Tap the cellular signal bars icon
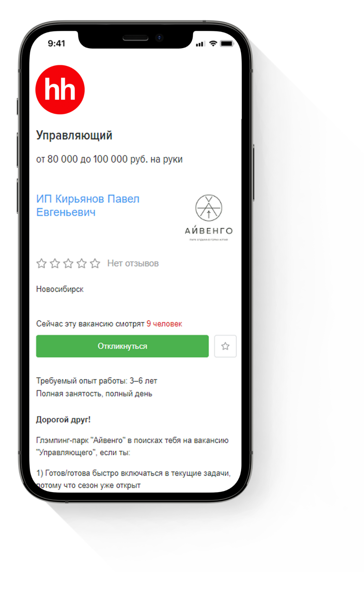The width and height of the screenshot is (364, 604). pos(200,44)
